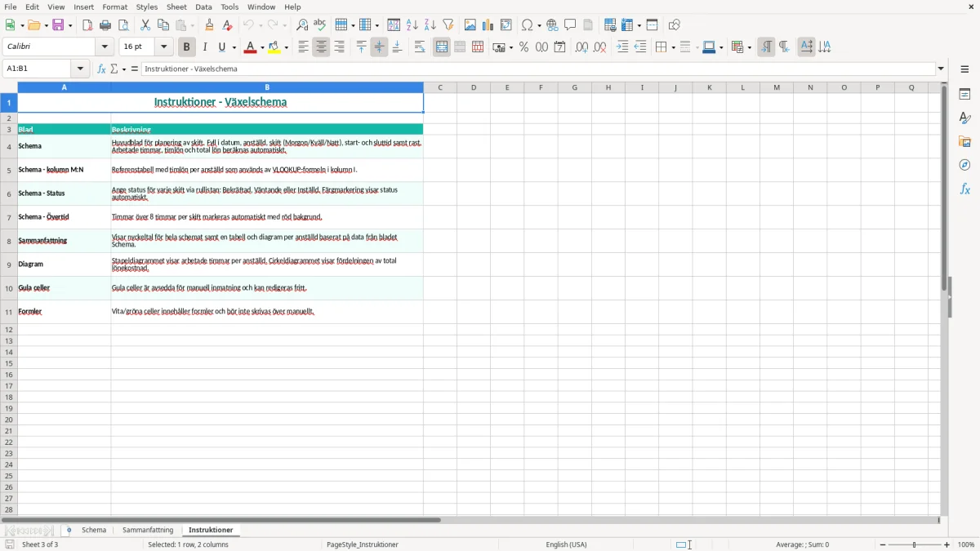Click the Save document icon
Screen dimensions: 980x551
click(x=59, y=25)
